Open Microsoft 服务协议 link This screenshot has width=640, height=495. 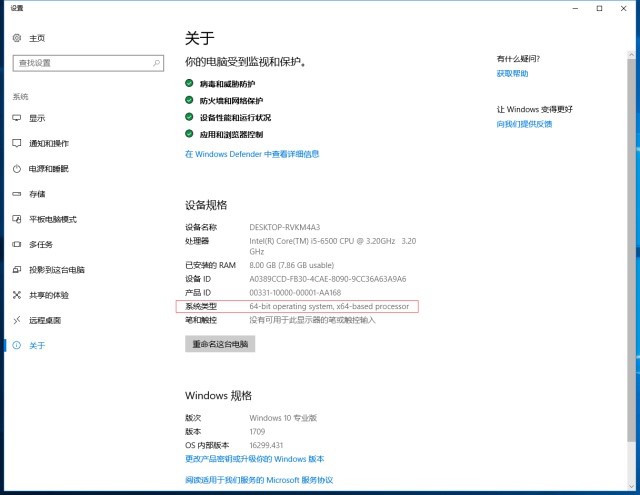point(259,480)
